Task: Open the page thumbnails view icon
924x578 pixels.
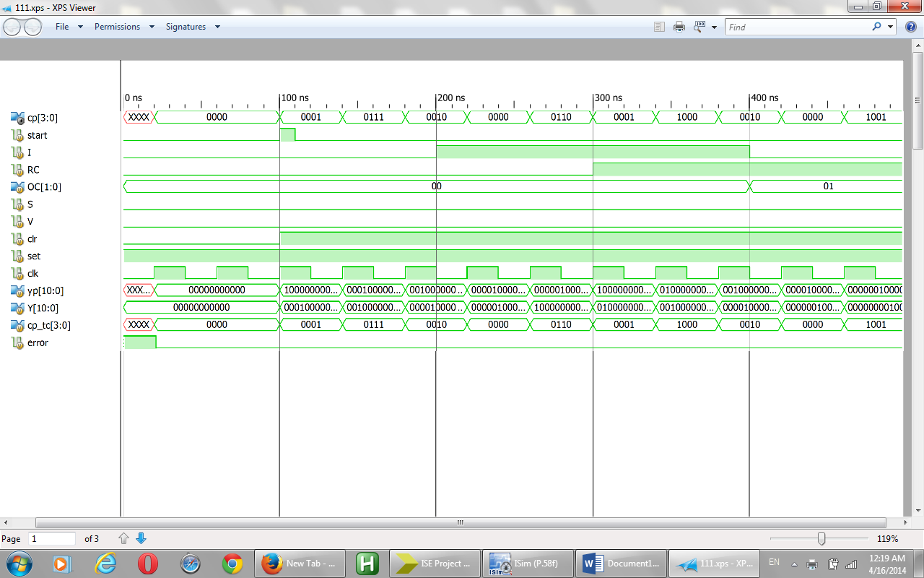Action: [658, 26]
